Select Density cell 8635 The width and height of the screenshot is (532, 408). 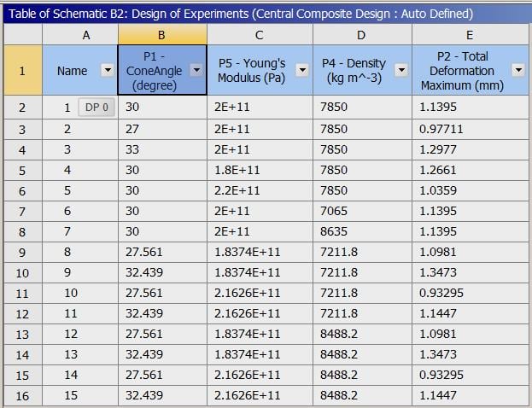point(362,231)
